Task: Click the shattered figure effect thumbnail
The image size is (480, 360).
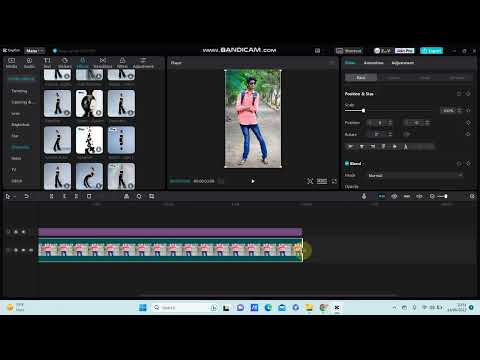Action: pos(89,140)
